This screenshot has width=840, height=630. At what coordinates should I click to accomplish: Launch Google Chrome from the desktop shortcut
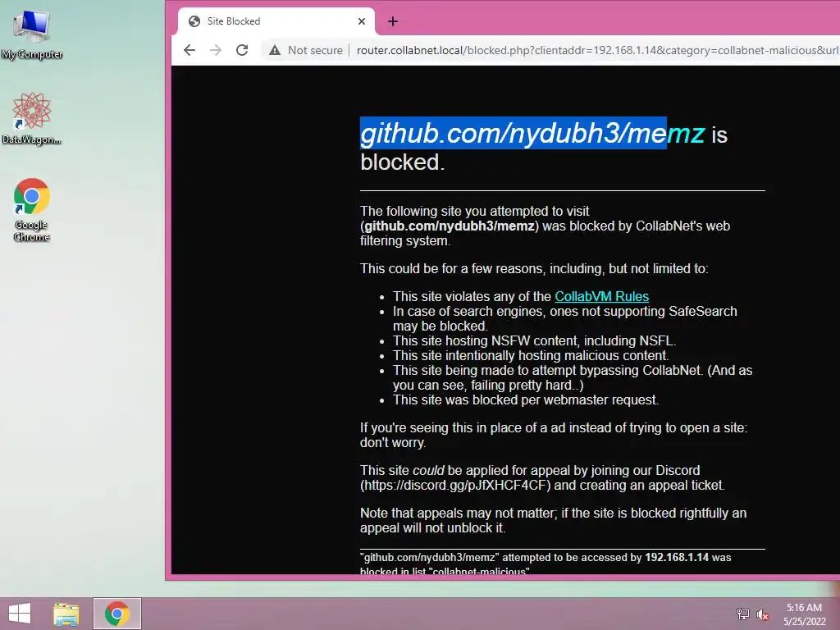pyautogui.click(x=32, y=209)
